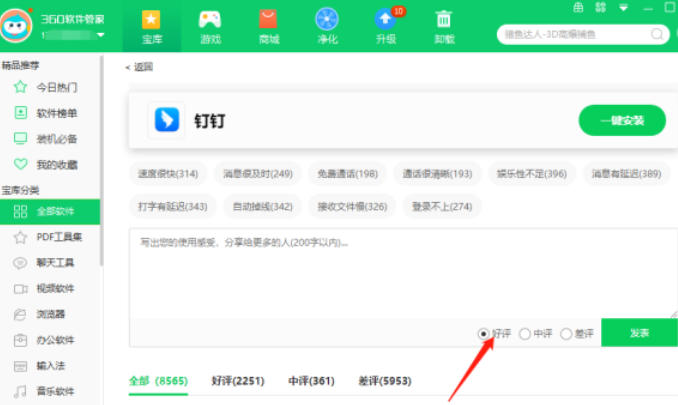Go back using the 返回 link

(x=139, y=67)
